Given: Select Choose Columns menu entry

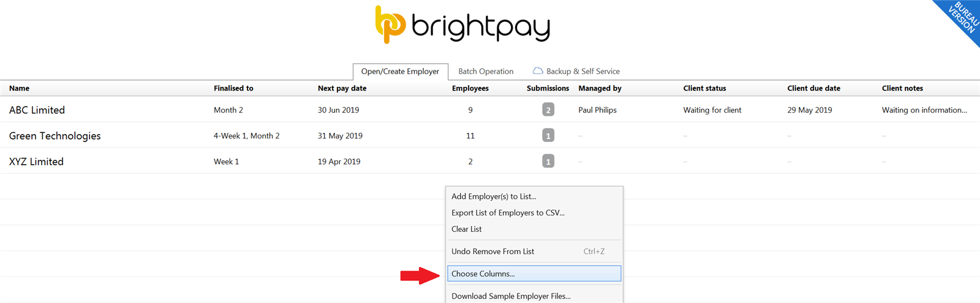Looking at the screenshot, I should pos(534,274).
